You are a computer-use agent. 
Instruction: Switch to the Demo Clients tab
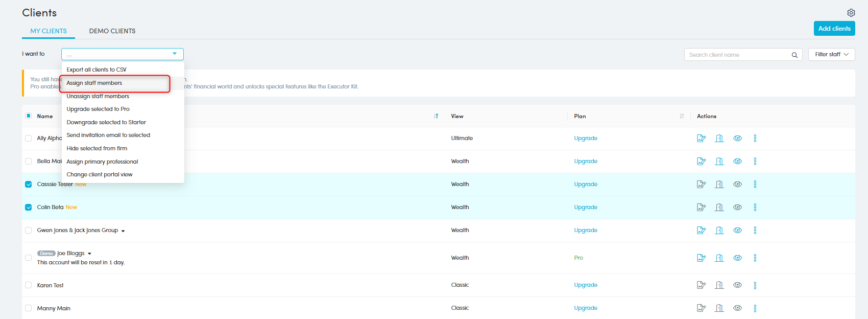[112, 31]
